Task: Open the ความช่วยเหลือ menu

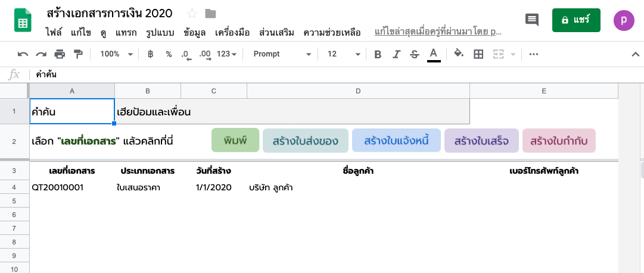Action: coord(332,32)
